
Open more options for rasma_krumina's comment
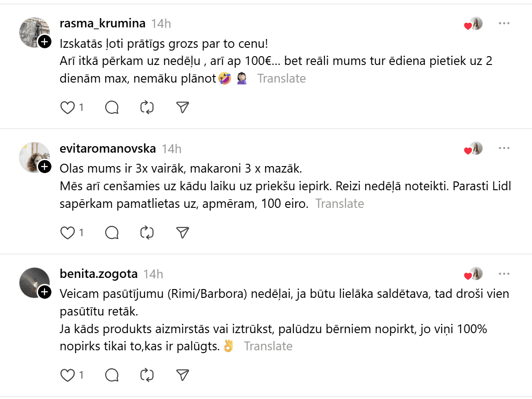tap(504, 23)
